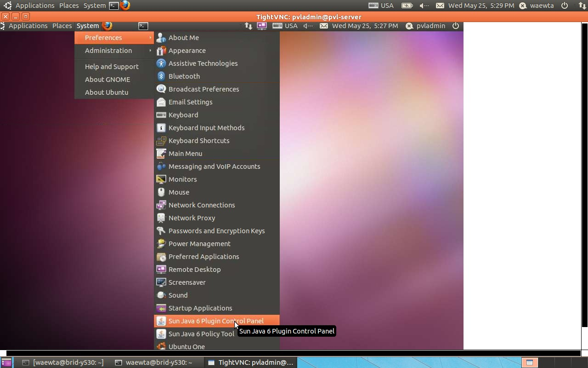Click Passwords and Encryption Keys icon
The width and height of the screenshot is (588, 368).
pos(161,231)
